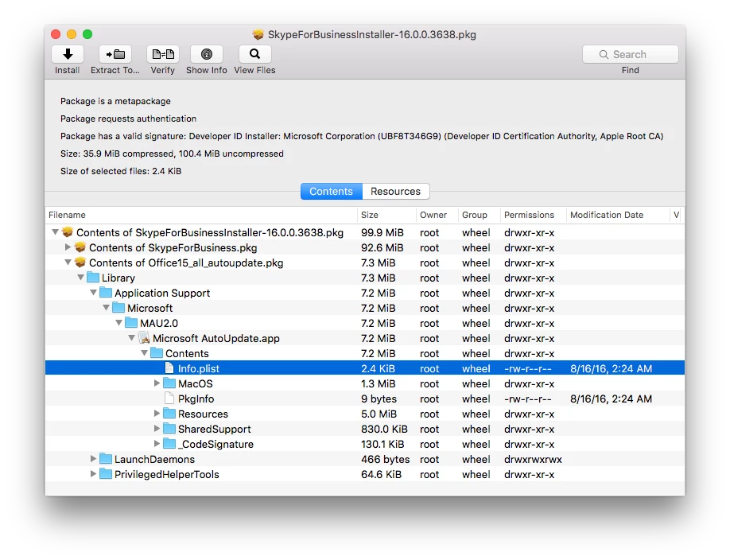Collapse the Microsoft folder
Image resolution: width=730 pixels, height=560 pixels.
pyautogui.click(x=106, y=308)
